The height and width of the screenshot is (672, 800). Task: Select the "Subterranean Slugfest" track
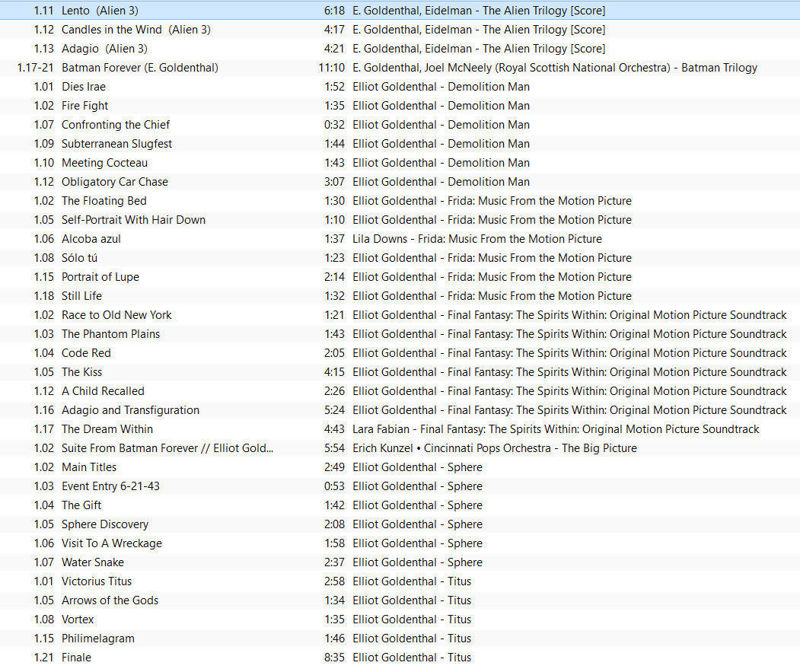click(116, 144)
